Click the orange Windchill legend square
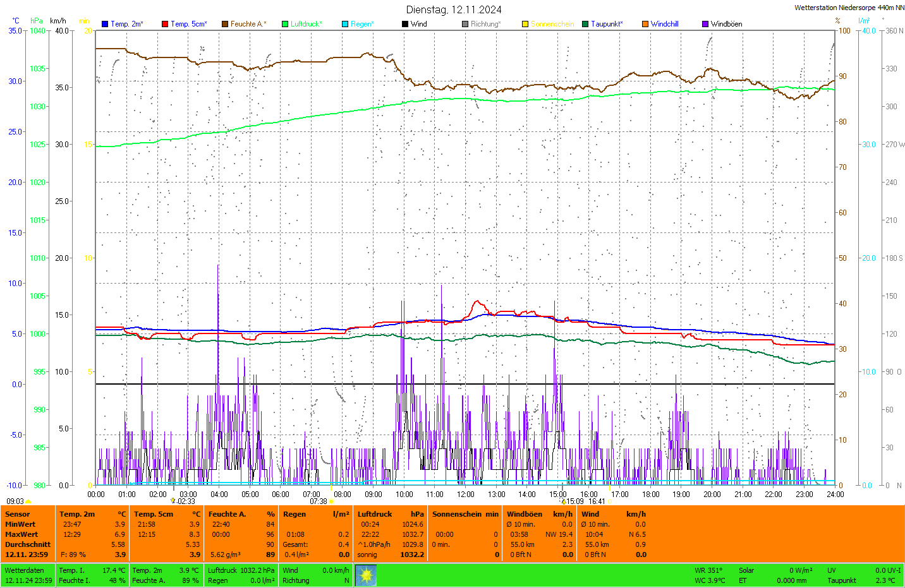 pos(645,24)
